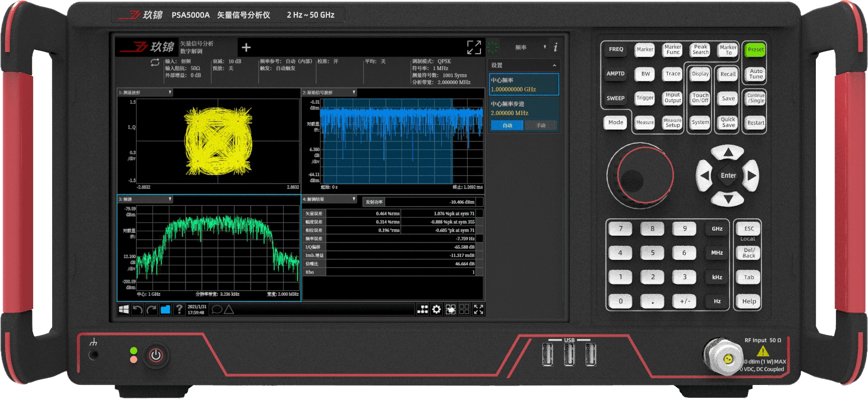Click the plus to add a new tab

[244, 47]
